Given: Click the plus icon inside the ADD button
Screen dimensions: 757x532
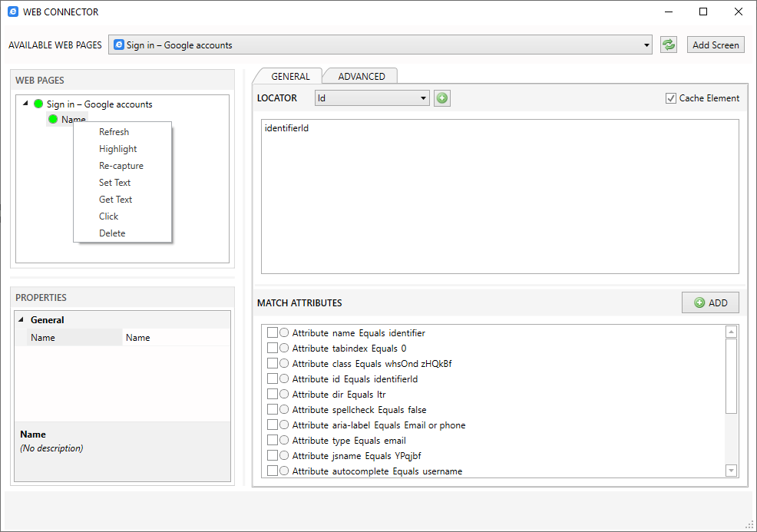Looking at the screenshot, I should point(700,302).
